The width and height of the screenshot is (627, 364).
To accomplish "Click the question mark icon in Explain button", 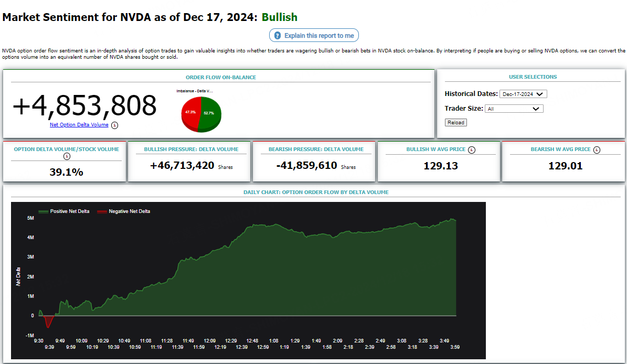I will pyautogui.click(x=278, y=36).
